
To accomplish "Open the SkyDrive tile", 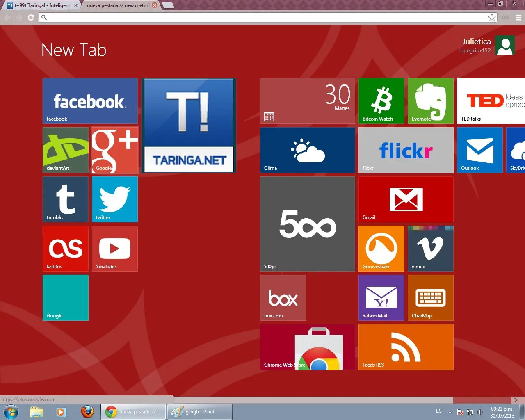I will (516, 150).
